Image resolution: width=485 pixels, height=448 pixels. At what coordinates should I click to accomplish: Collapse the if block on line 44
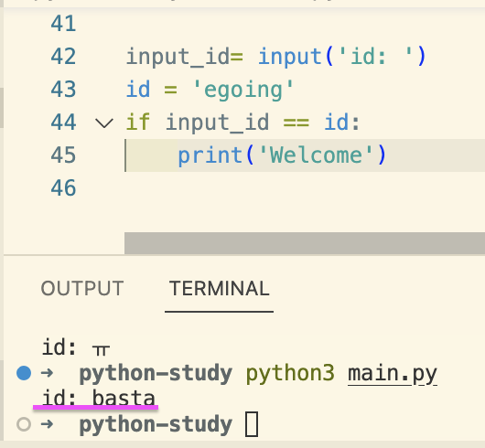click(x=104, y=123)
